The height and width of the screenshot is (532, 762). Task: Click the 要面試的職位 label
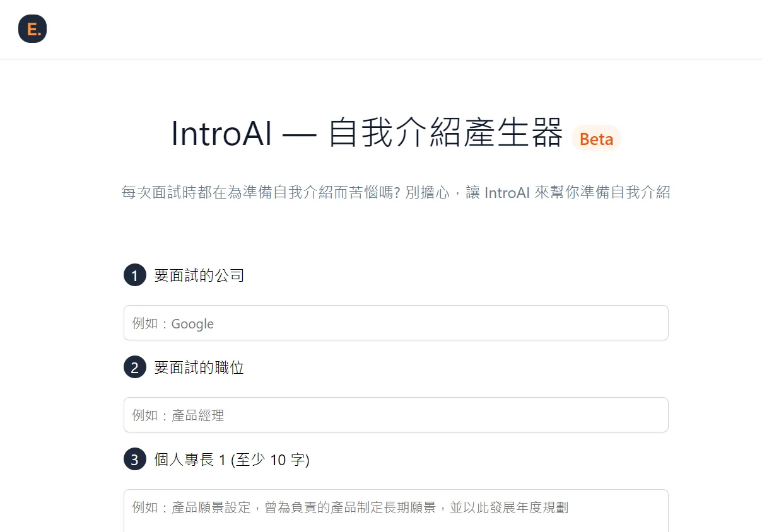click(x=199, y=367)
